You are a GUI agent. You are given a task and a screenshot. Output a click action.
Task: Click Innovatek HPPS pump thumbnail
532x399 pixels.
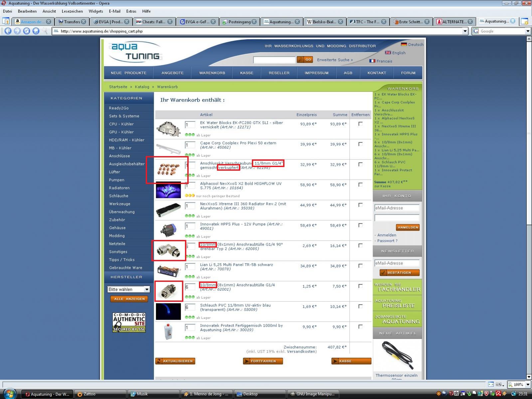click(168, 230)
